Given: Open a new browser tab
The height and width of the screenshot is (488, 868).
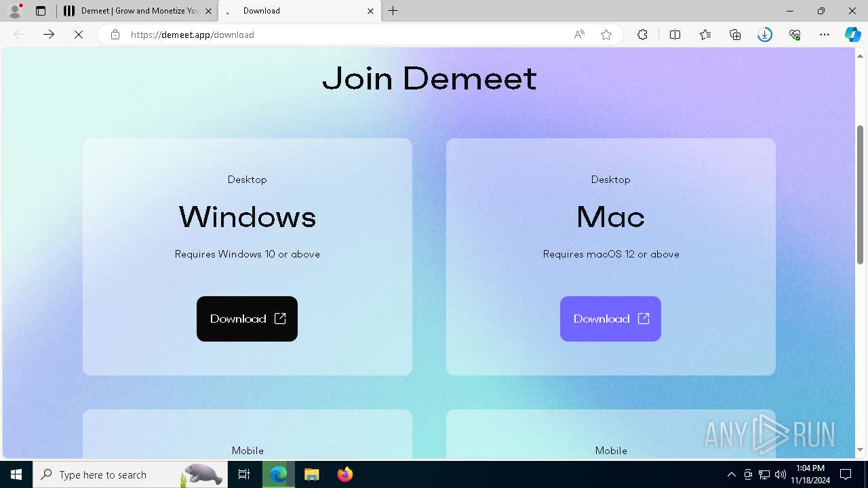Looking at the screenshot, I should [393, 11].
